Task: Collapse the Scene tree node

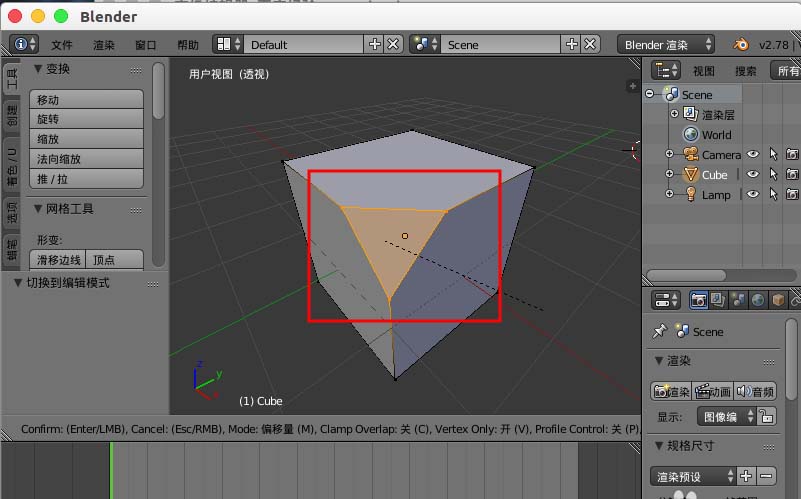Action: pyautogui.click(x=650, y=94)
